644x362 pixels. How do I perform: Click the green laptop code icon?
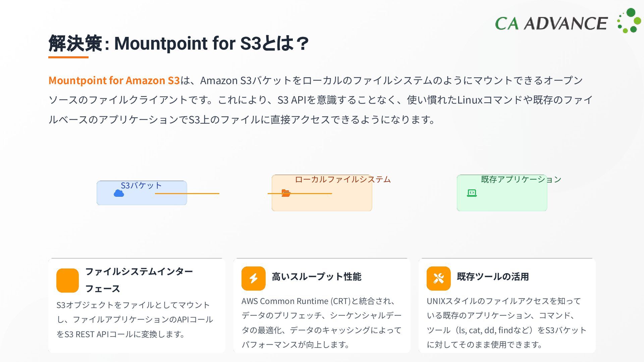472,193
